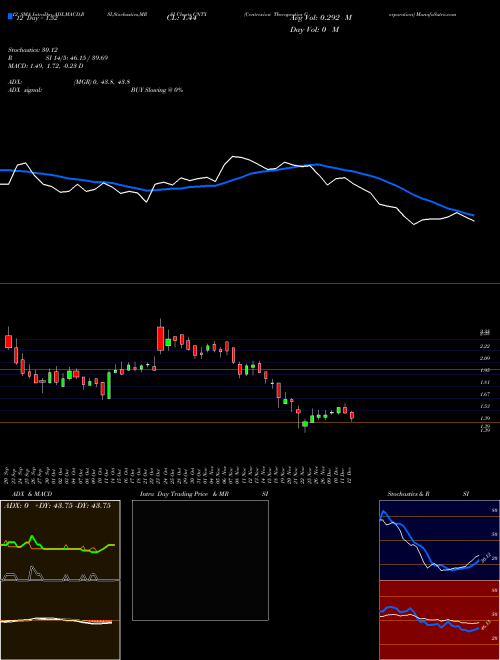Click the lowest green candlestick near 1.30
This screenshot has width=500, height=660.
click(x=305, y=424)
